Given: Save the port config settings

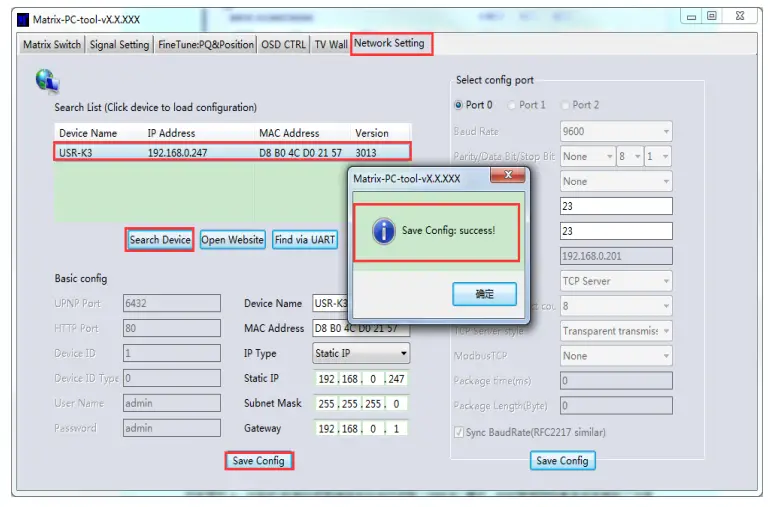Looking at the screenshot, I should click(x=562, y=461).
